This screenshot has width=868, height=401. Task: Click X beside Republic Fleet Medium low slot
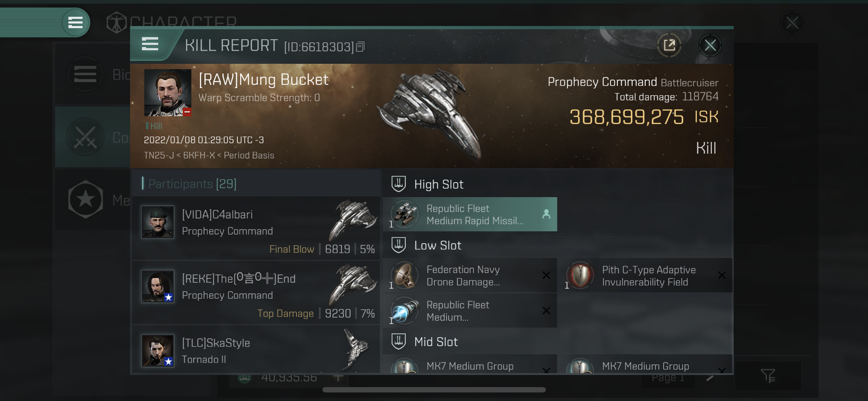tap(546, 311)
